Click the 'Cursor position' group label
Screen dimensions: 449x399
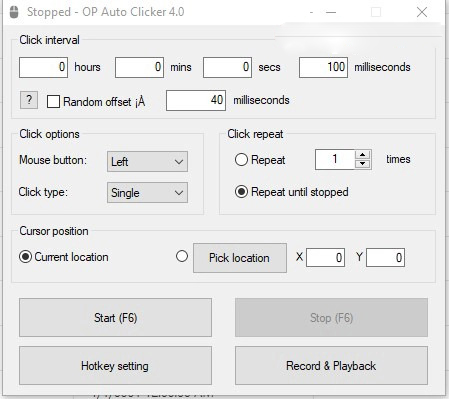pyautogui.click(x=54, y=231)
